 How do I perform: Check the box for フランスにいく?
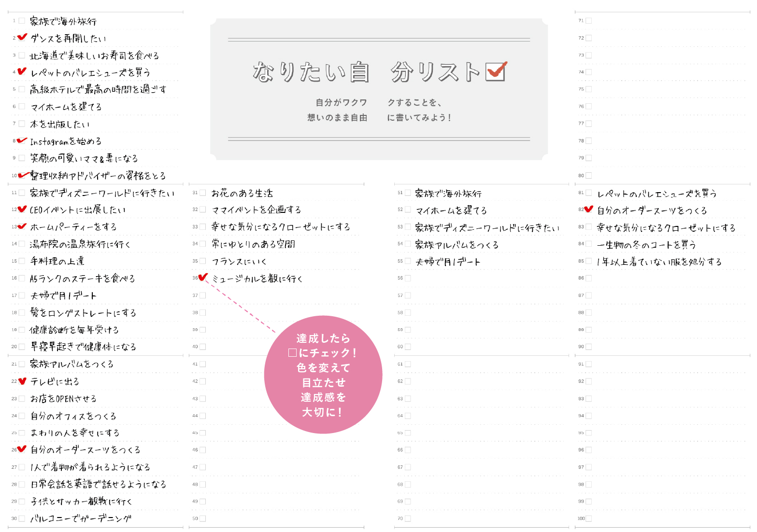pyautogui.click(x=202, y=260)
